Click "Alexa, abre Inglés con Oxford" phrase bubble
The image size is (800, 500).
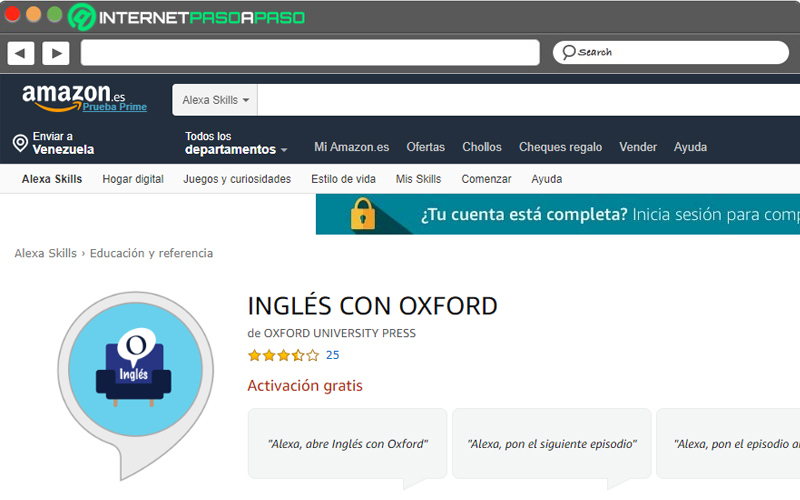(348, 443)
